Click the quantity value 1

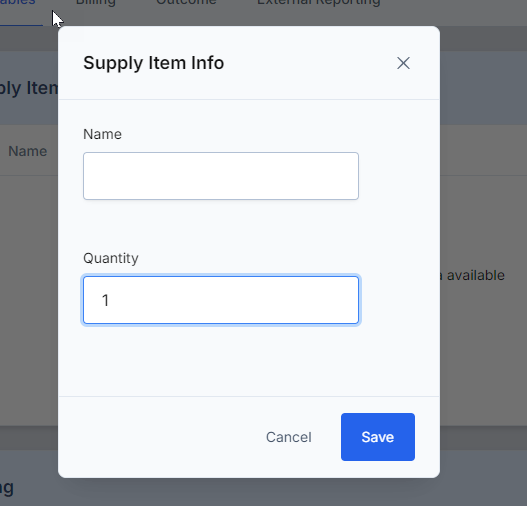point(105,300)
